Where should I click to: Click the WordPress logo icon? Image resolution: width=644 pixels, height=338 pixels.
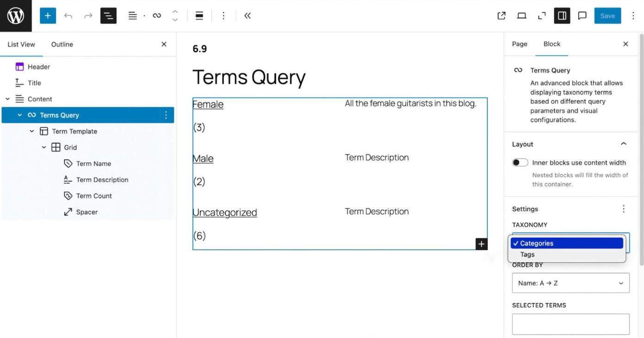pos(16,16)
